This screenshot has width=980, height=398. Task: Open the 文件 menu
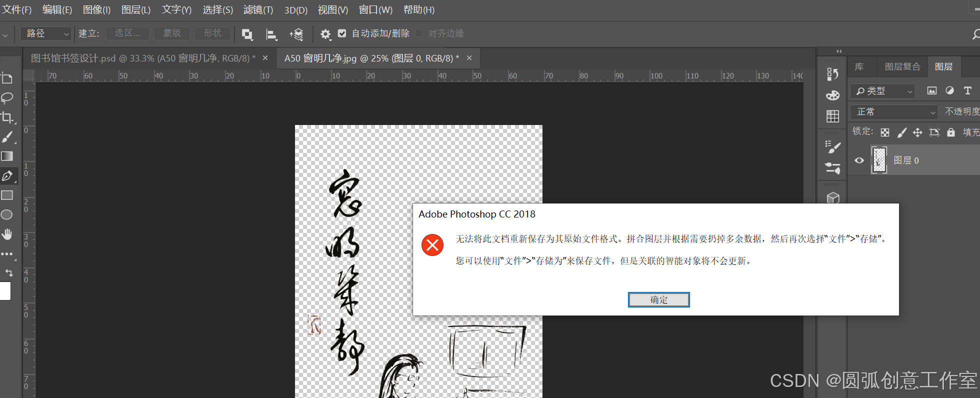point(17,10)
